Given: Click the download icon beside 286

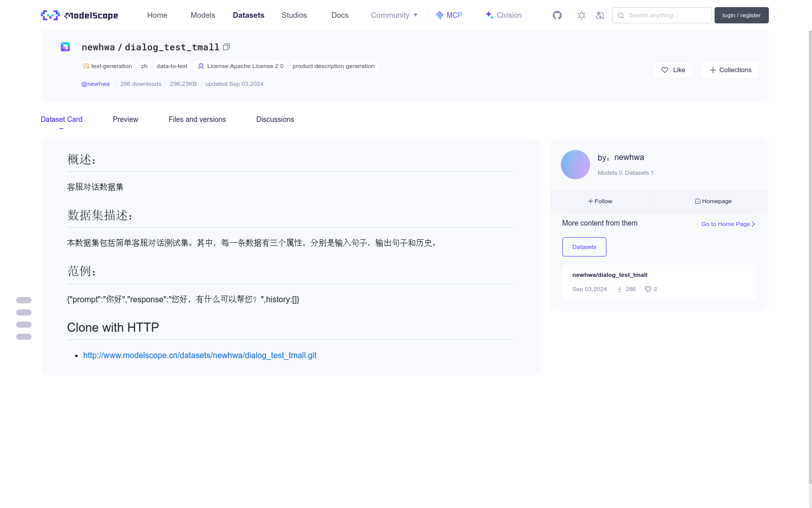Looking at the screenshot, I should [x=620, y=289].
